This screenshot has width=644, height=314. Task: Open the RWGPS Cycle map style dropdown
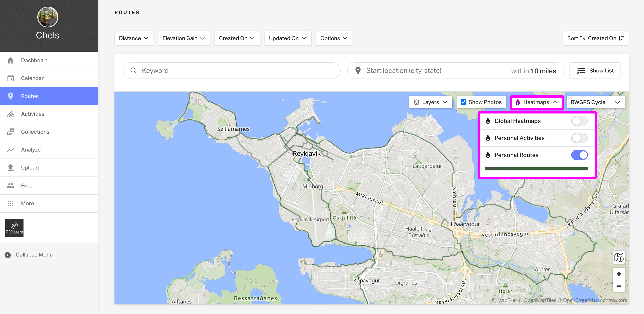click(595, 102)
